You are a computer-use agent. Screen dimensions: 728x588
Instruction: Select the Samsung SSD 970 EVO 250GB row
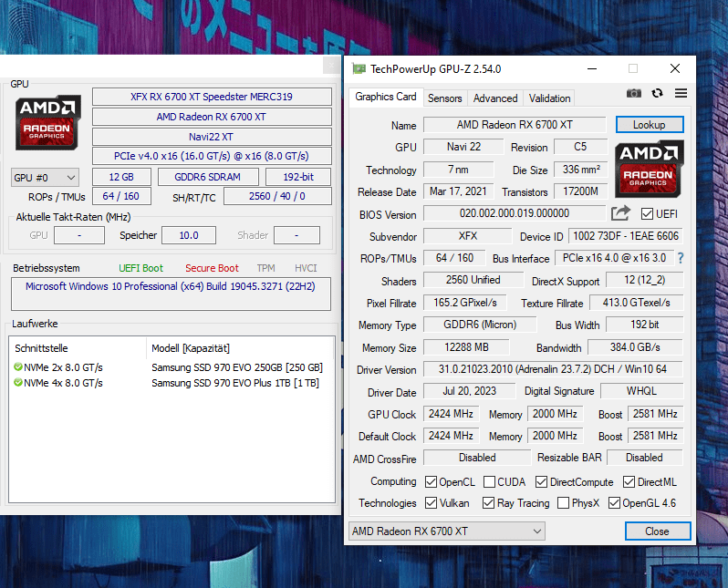click(172, 367)
